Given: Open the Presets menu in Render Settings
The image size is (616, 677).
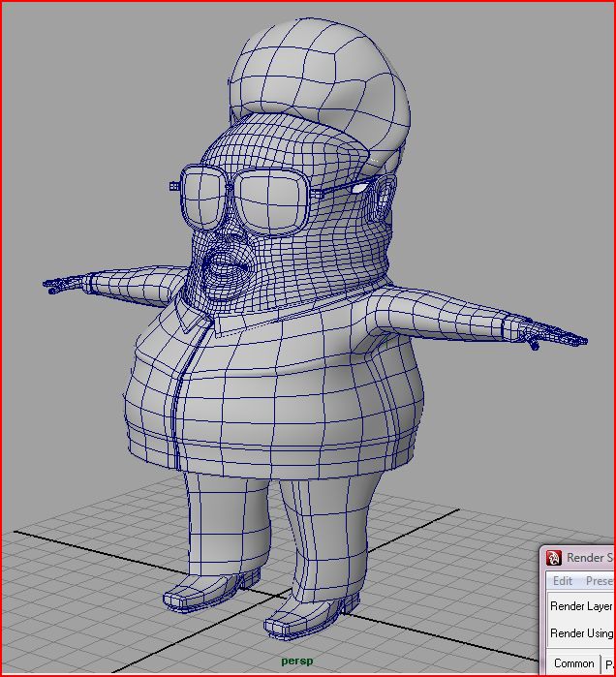Looking at the screenshot, I should [x=601, y=581].
